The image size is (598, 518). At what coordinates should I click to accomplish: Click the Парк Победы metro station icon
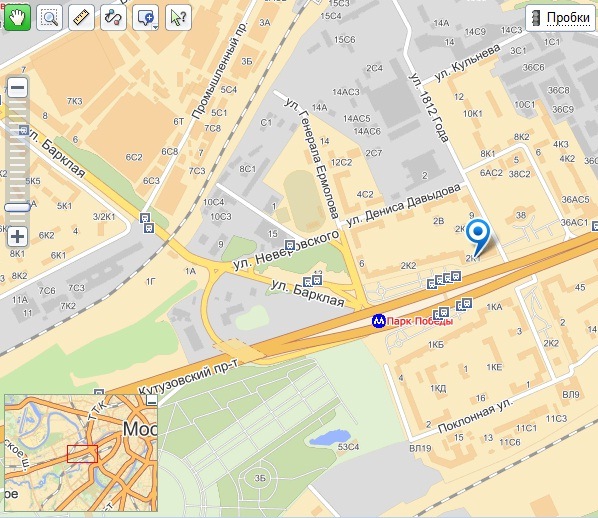tap(379, 321)
